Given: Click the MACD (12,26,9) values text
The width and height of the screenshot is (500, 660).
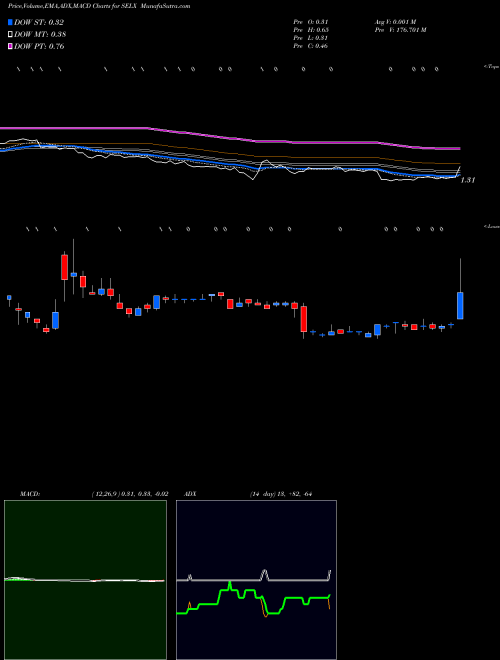Looking at the screenshot, I should pos(130,494).
